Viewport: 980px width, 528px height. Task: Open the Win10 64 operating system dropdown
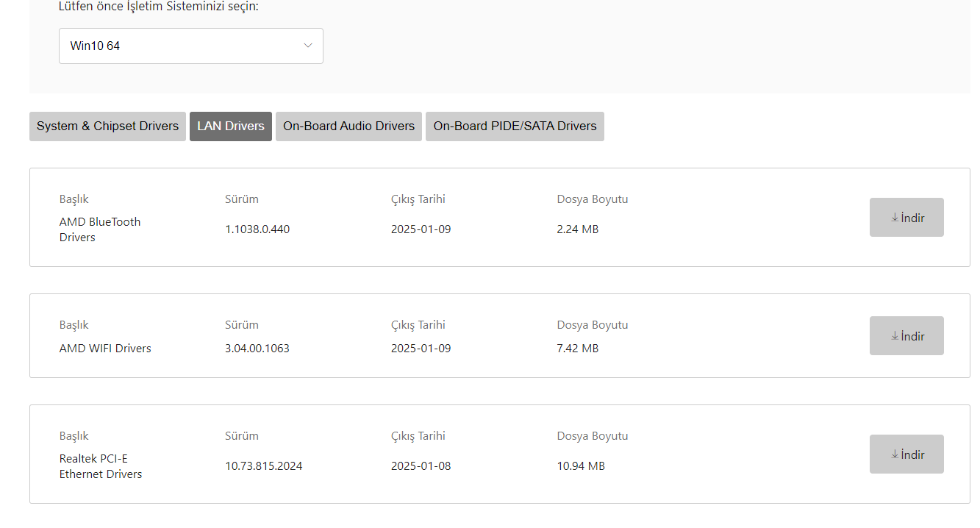click(x=191, y=46)
